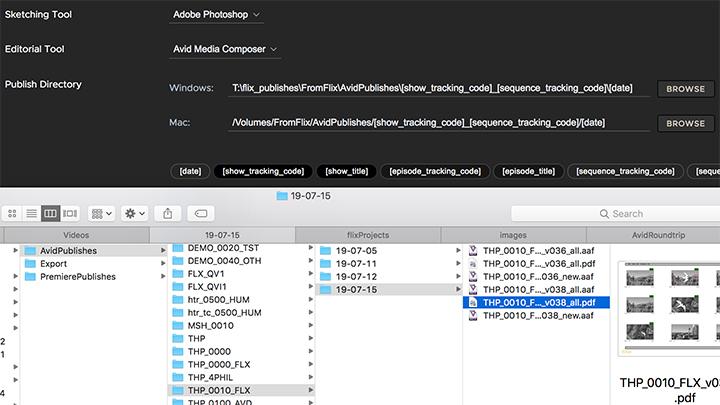Select Finder column view button
Image resolution: width=720 pixels, height=405 pixels.
(x=51, y=214)
